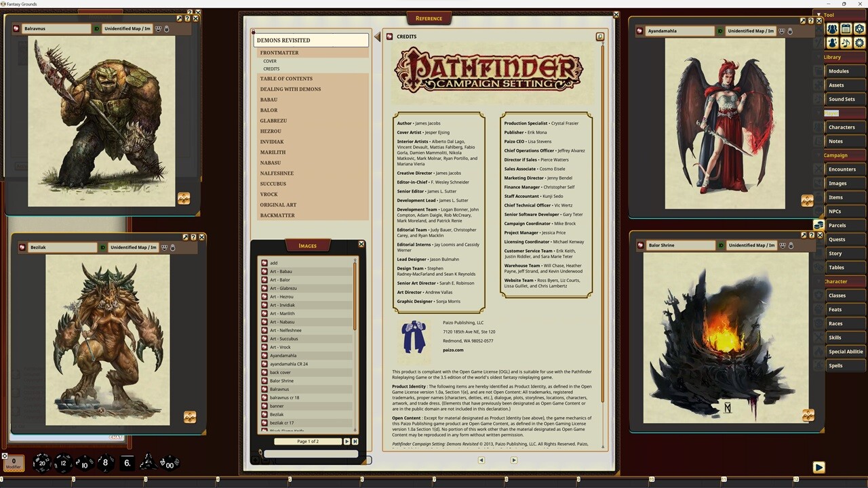The width and height of the screenshot is (868, 488).
Task: Open the Character Selection tool
Action: click(x=833, y=43)
